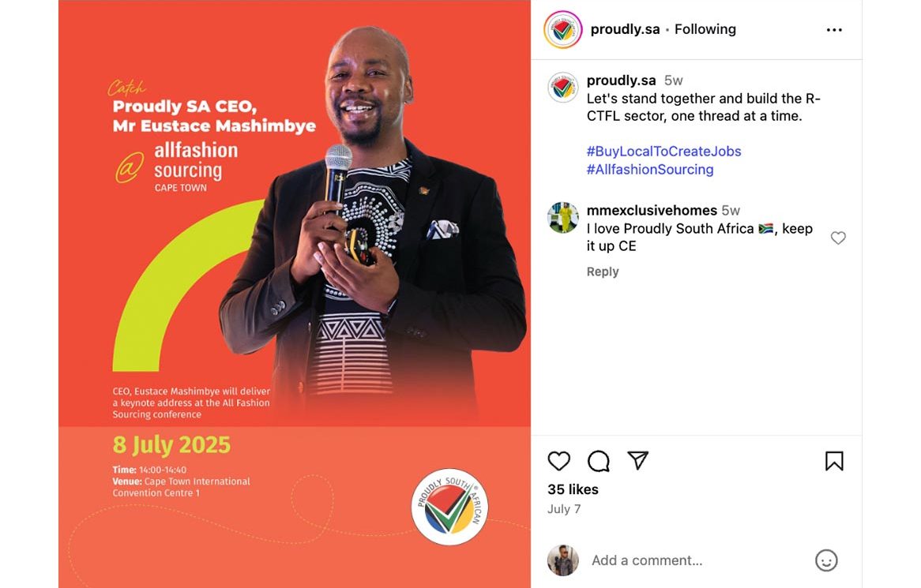Click the proudly.sa story ring avatar in header

[562, 29]
